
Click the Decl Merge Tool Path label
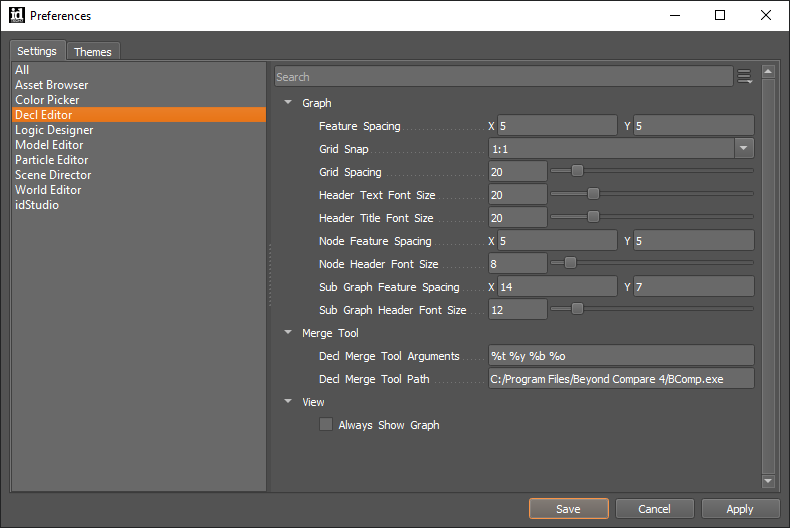[374, 379]
